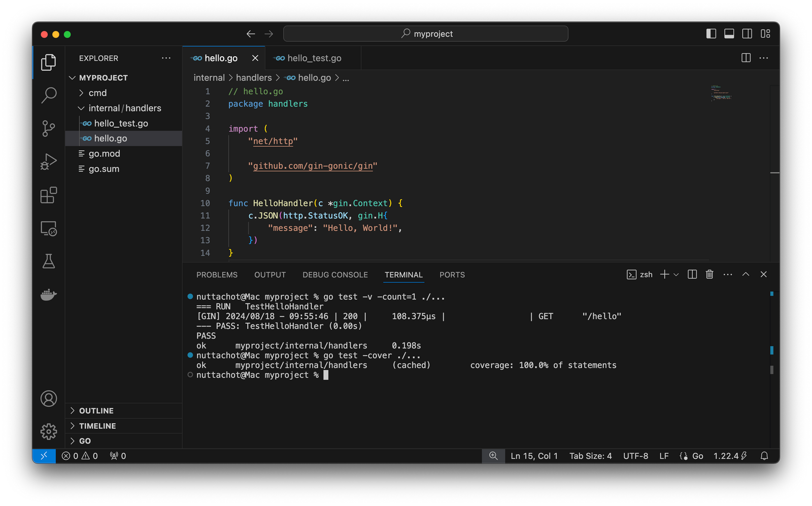Open the Docker extension view
The image size is (812, 506).
coord(48,295)
